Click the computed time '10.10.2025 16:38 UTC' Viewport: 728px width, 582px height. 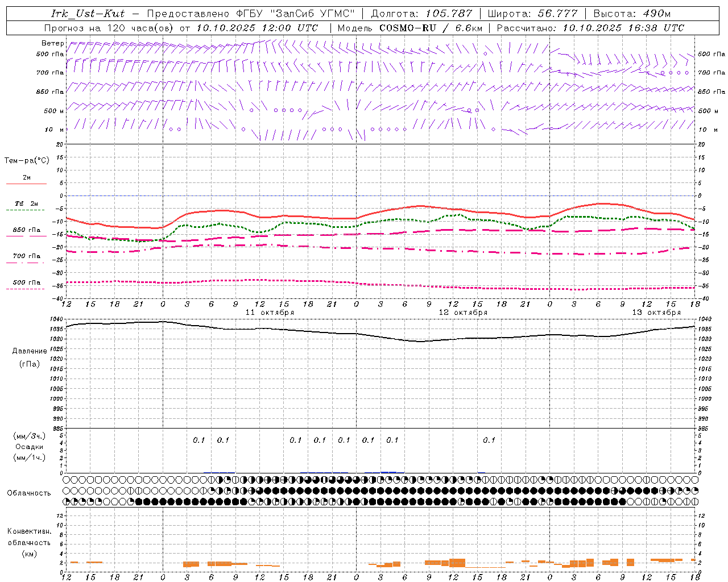[x=623, y=28]
